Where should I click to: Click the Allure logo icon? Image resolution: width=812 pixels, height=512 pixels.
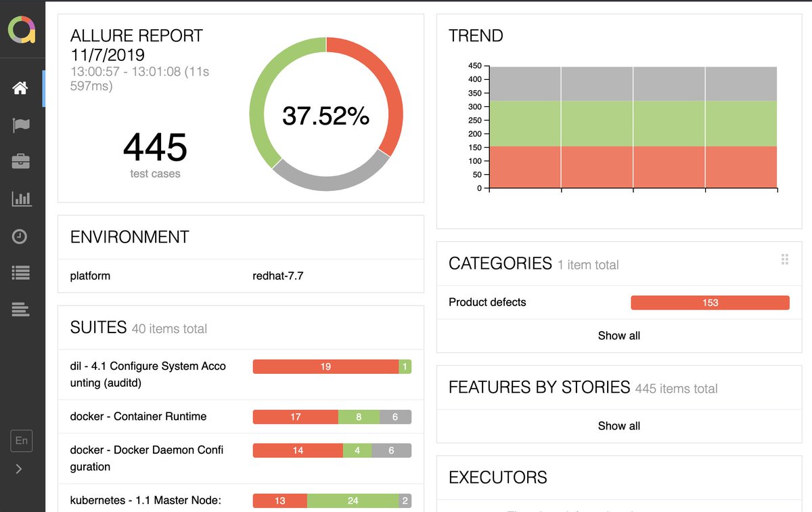point(21,29)
